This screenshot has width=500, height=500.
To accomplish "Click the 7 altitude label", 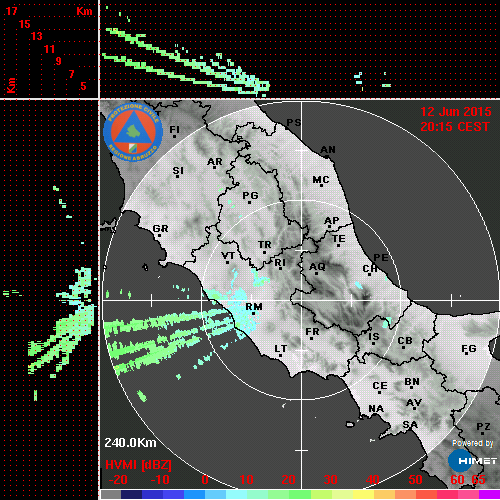I will [x=71, y=74].
